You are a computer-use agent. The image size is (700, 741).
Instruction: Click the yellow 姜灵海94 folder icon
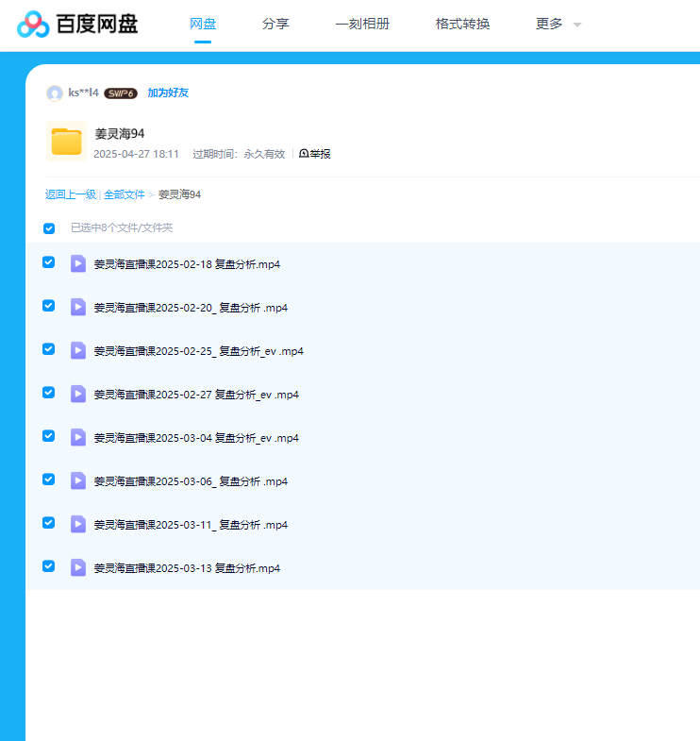click(66, 142)
